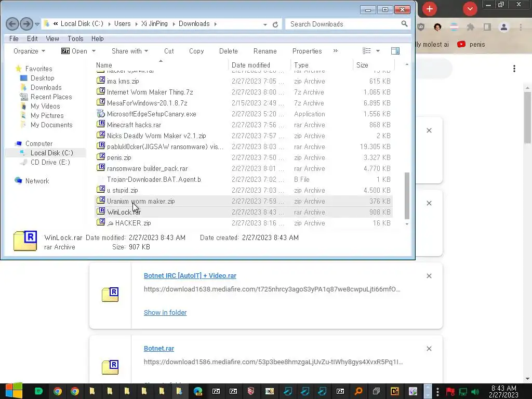Click the Properties toolbar button
This screenshot has width=532, height=399.
(x=307, y=51)
